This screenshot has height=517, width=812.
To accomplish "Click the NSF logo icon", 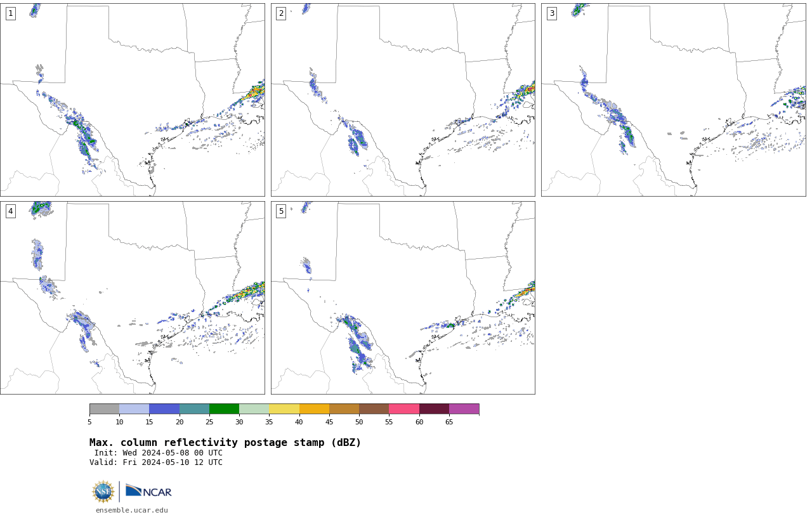I will 103,492.
